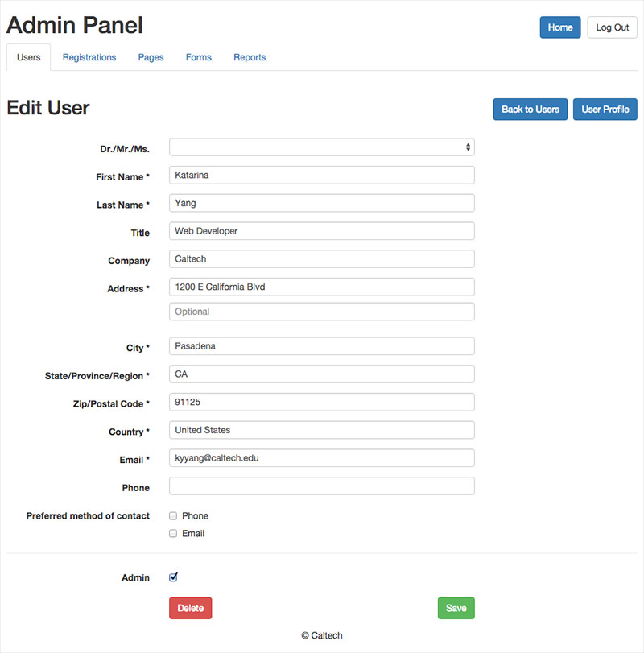
Task: Check the Email contact method checkbox
Action: 173,534
